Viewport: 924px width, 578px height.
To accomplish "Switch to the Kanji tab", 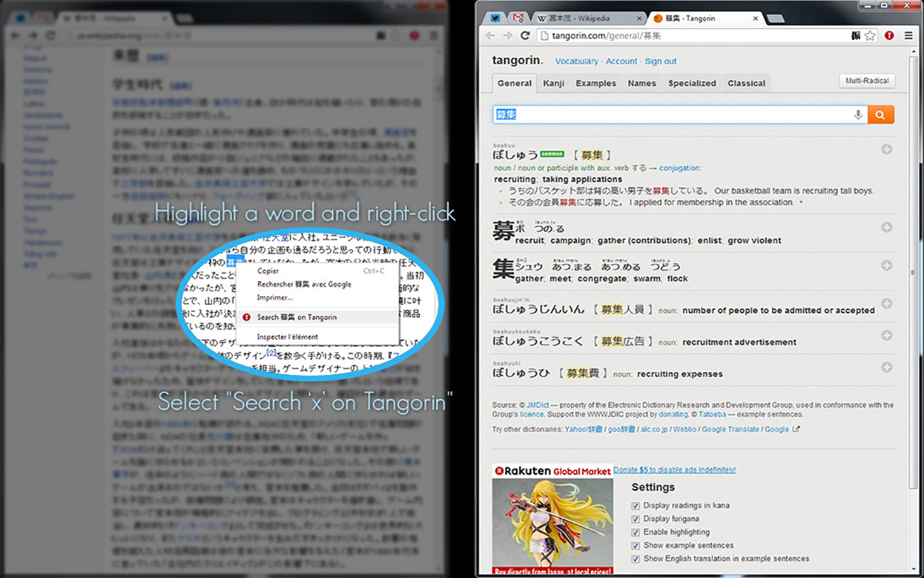I will tap(554, 83).
